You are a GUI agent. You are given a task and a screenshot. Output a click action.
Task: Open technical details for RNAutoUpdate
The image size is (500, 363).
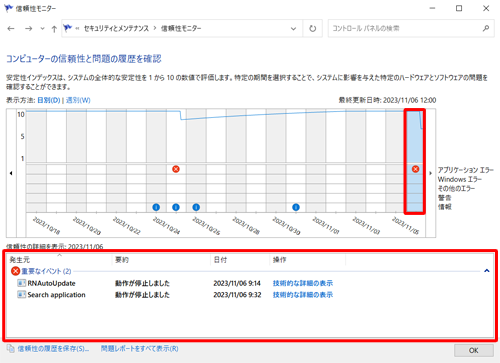tap(303, 283)
